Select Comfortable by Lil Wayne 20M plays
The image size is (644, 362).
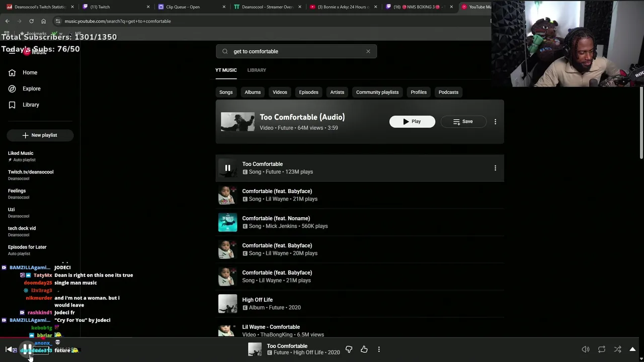[x=360, y=249]
